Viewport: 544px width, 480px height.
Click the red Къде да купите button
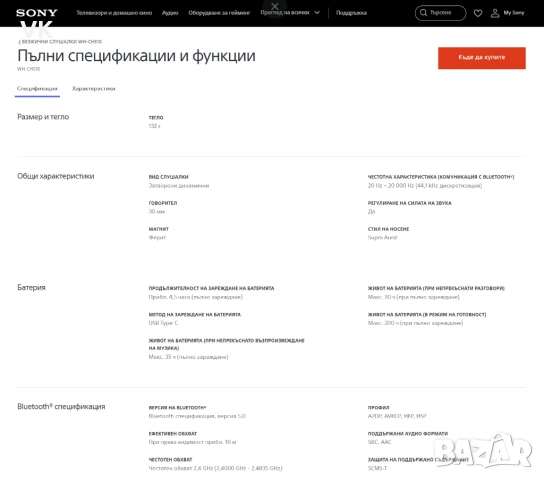click(482, 58)
